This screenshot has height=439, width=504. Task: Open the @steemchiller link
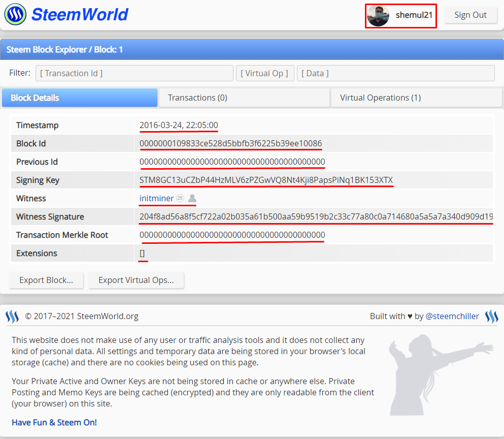pos(452,317)
